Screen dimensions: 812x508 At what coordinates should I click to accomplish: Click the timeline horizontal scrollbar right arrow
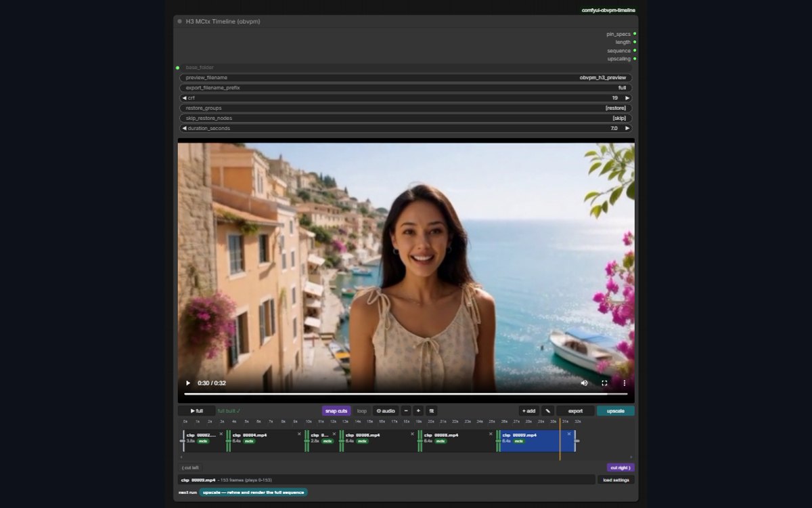click(x=631, y=457)
